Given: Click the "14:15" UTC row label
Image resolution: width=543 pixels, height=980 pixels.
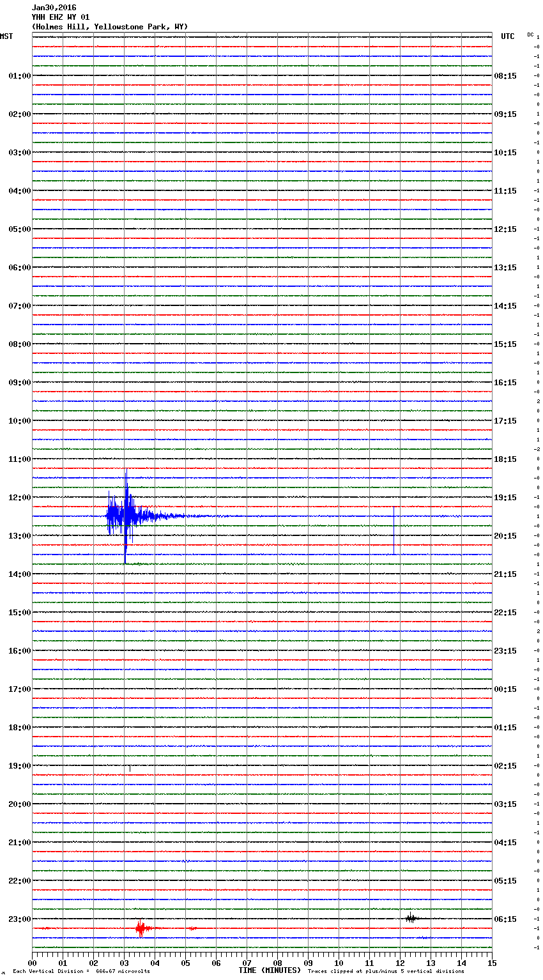Looking at the screenshot, I should 505,306.
